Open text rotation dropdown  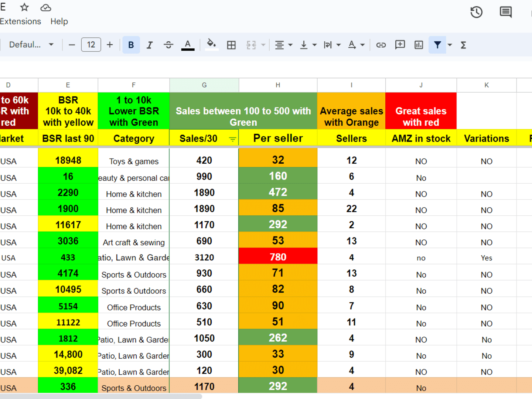[x=356, y=45]
